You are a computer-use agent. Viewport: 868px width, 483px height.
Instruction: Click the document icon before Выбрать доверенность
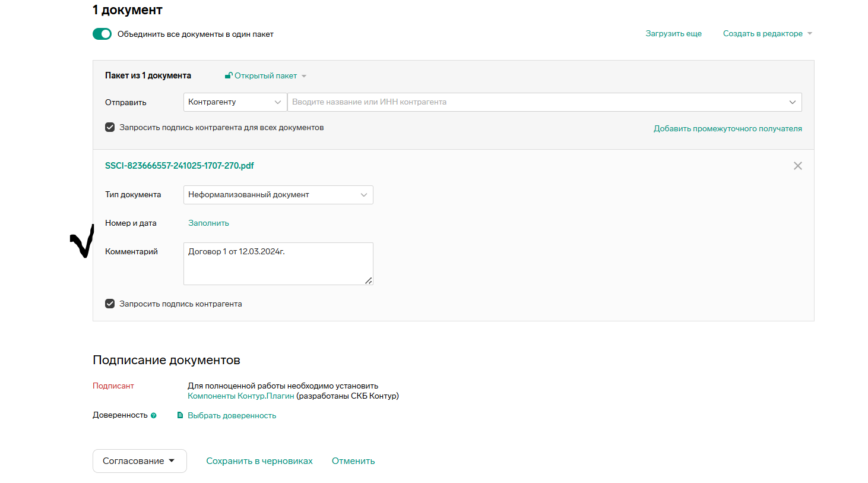pyautogui.click(x=180, y=415)
